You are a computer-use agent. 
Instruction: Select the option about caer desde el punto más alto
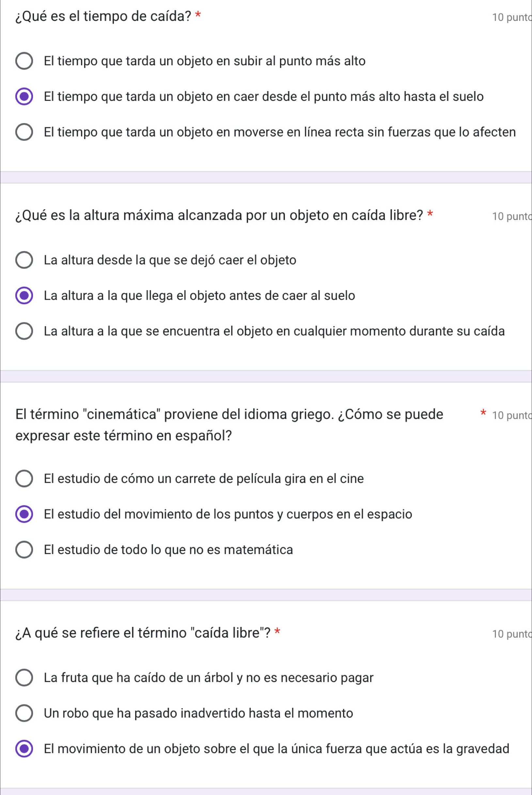coord(24,97)
